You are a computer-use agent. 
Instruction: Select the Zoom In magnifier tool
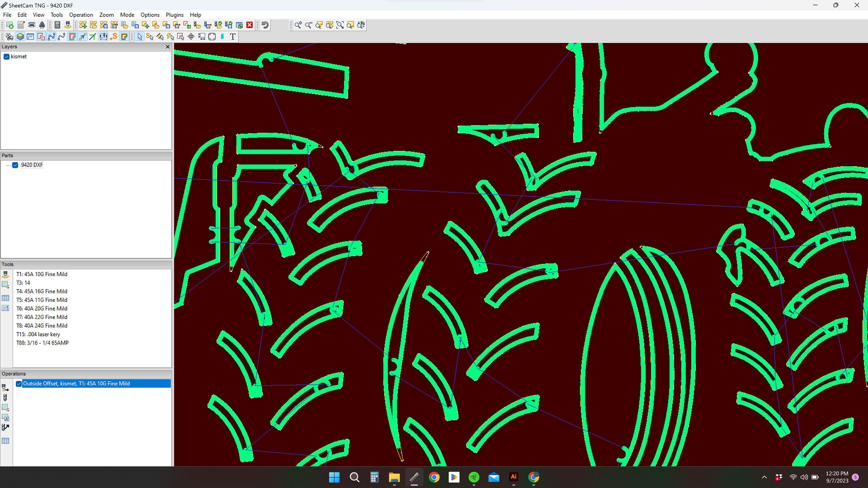coord(298,25)
